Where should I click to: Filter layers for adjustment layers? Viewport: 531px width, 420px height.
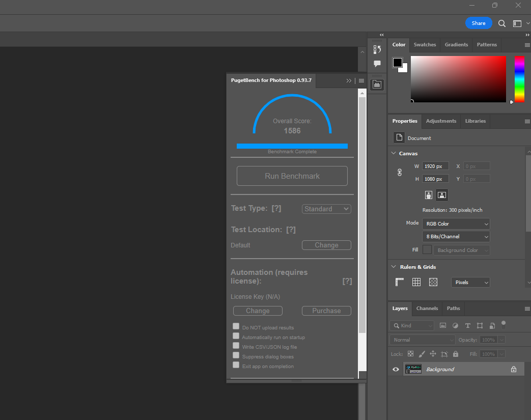pyautogui.click(x=455, y=325)
